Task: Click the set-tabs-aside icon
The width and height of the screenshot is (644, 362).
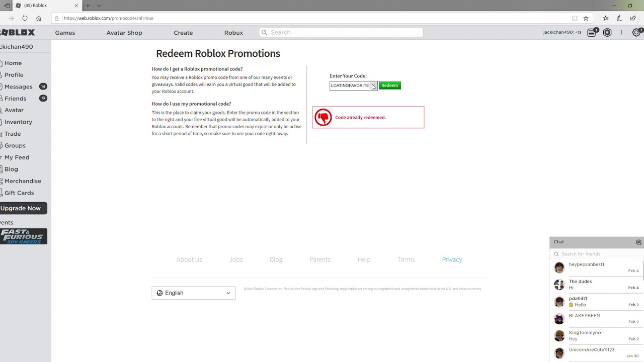Action: click(7, 6)
